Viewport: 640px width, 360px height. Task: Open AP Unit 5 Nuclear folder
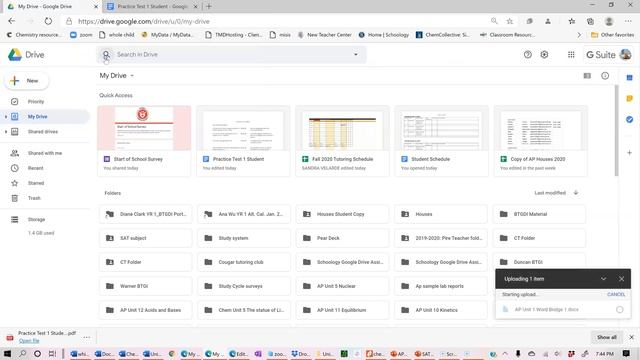(342, 286)
